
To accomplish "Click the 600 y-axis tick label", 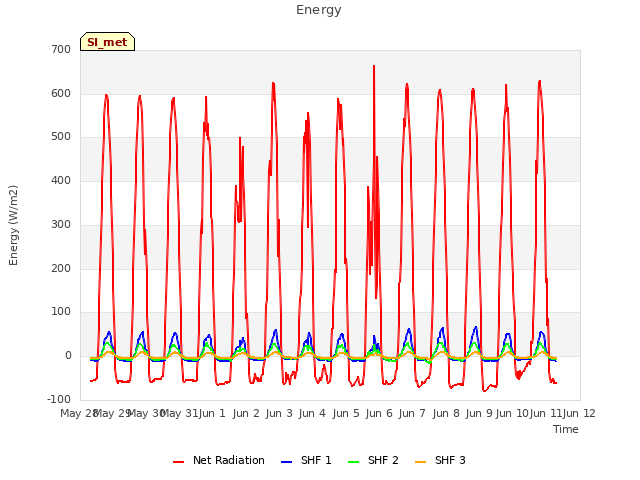I will (x=61, y=93).
